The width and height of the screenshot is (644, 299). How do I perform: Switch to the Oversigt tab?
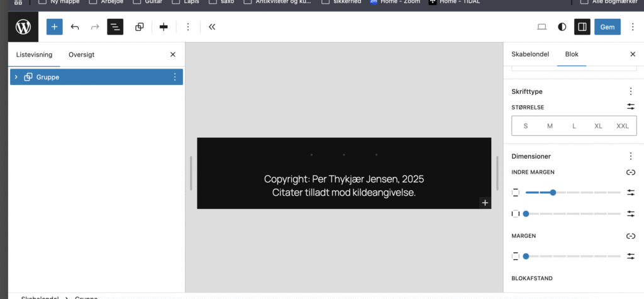click(x=81, y=55)
